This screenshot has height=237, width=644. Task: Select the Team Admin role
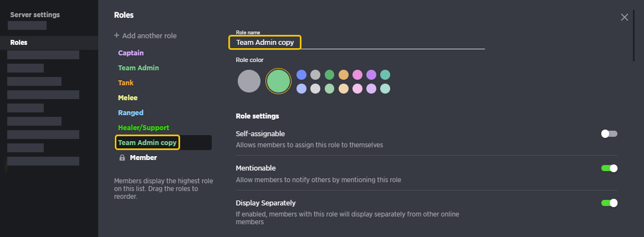(139, 68)
